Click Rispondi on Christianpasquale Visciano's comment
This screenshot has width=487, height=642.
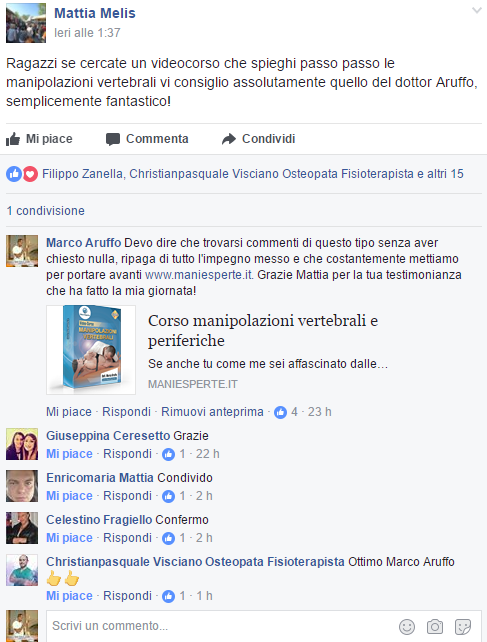coord(127,596)
